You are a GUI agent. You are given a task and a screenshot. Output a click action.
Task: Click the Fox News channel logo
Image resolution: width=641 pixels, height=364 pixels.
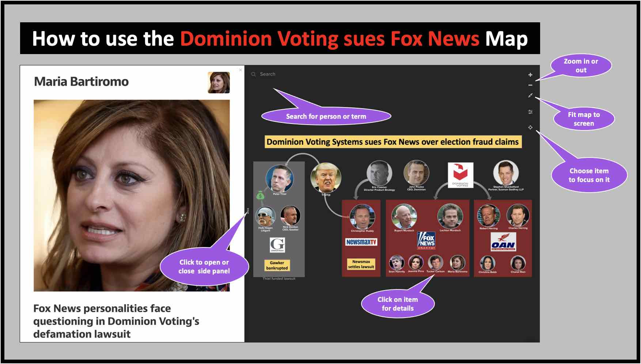426,240
